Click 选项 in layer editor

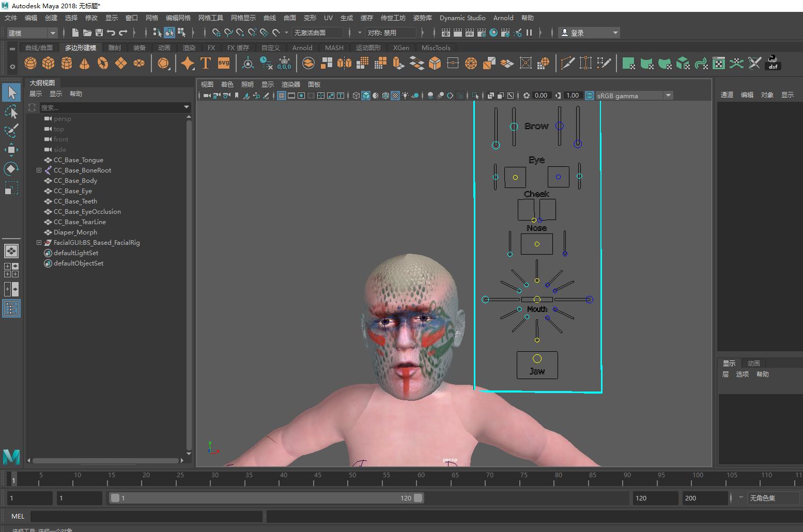[743, 374]
